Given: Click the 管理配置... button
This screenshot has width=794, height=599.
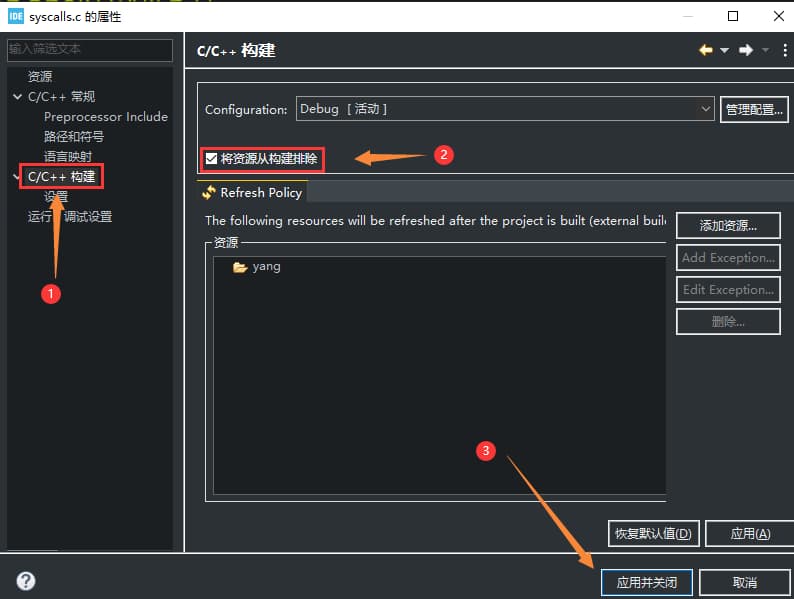Looking at the screenshot, I should pos(754,109).
